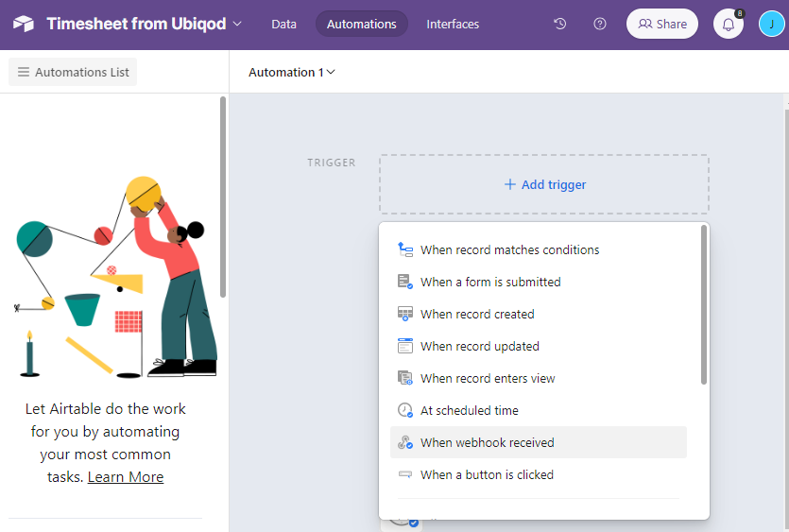
Task: Click the record updated icon
Action: (x=405, y=346)
